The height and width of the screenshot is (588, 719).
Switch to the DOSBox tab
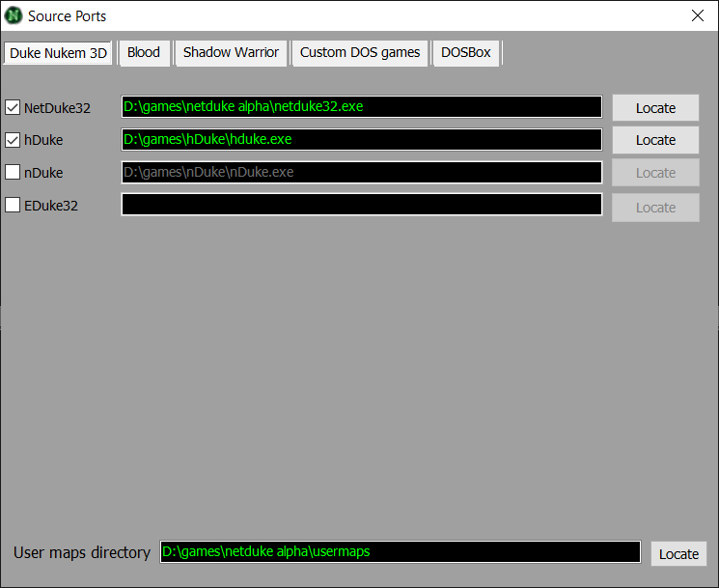point(466,53)
